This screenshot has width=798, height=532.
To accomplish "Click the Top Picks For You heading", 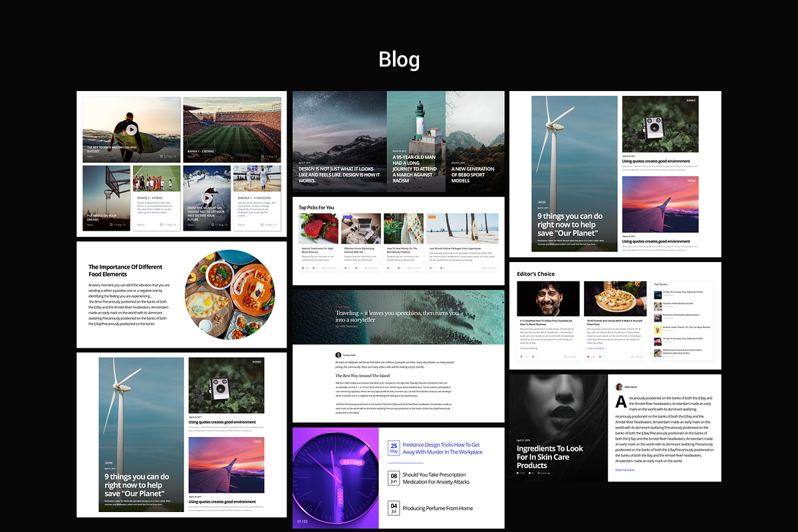I will tap(317, 207).
